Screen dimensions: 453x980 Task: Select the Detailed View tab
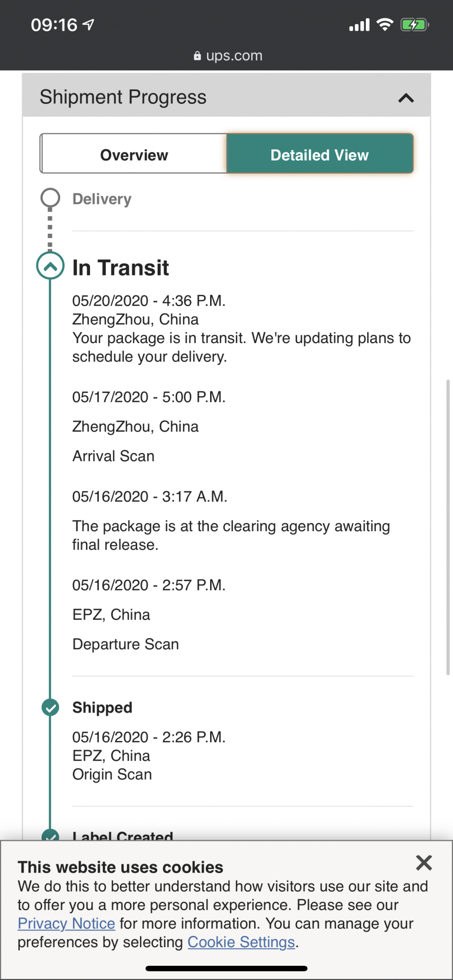click(x=320, y=154)
